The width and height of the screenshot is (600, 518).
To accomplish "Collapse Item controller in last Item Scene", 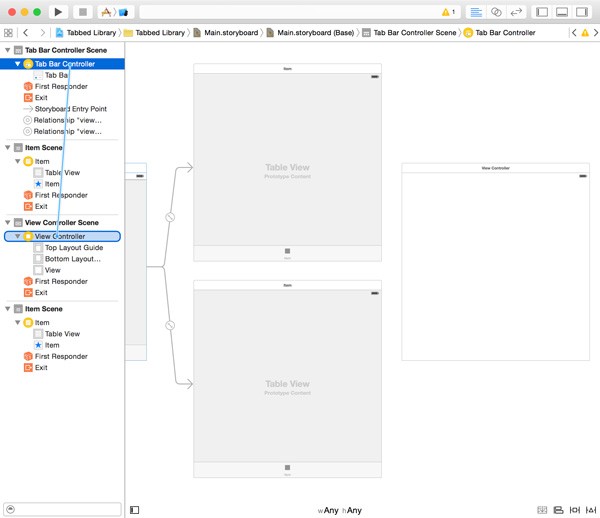I will pyautogui.click(x=18, y=323).
